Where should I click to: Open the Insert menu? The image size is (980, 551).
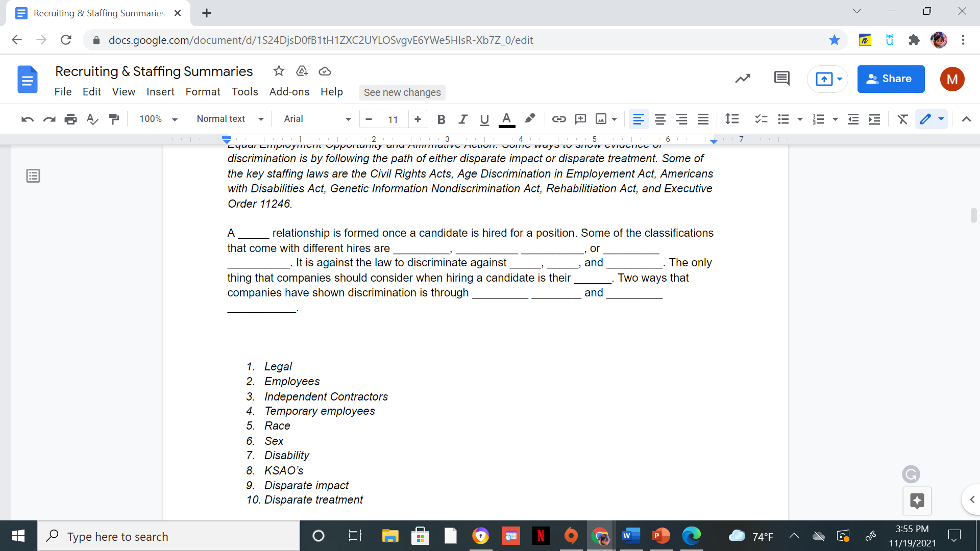coord(160,92)
